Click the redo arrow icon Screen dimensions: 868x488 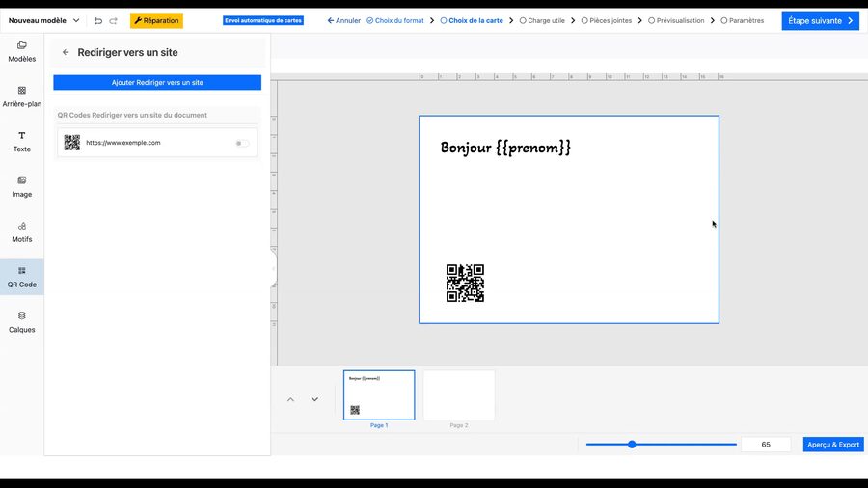114,21
